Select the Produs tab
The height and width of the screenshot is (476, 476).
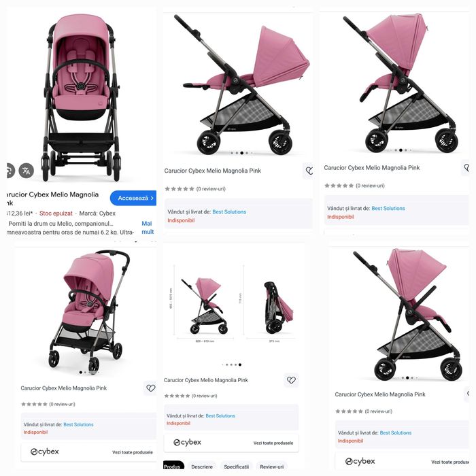[173, 466]
